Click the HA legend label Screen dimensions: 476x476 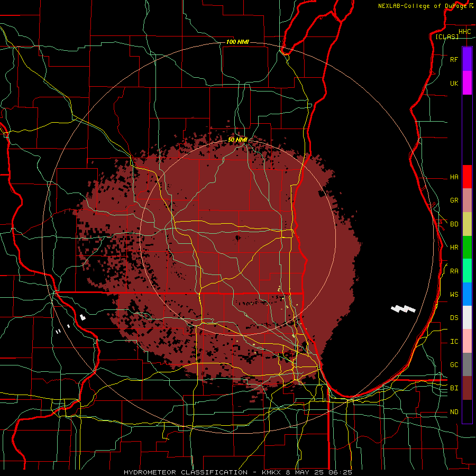click(x=454, y=177)
